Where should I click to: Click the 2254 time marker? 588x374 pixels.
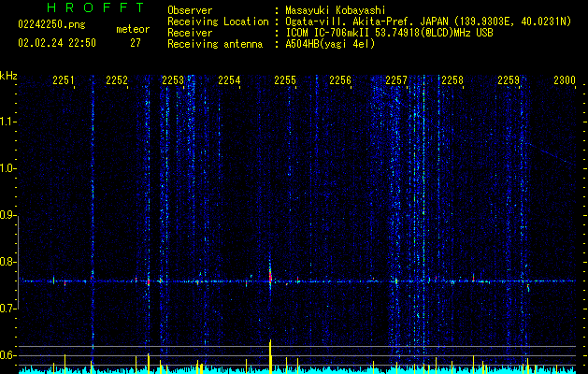(229, 80)
